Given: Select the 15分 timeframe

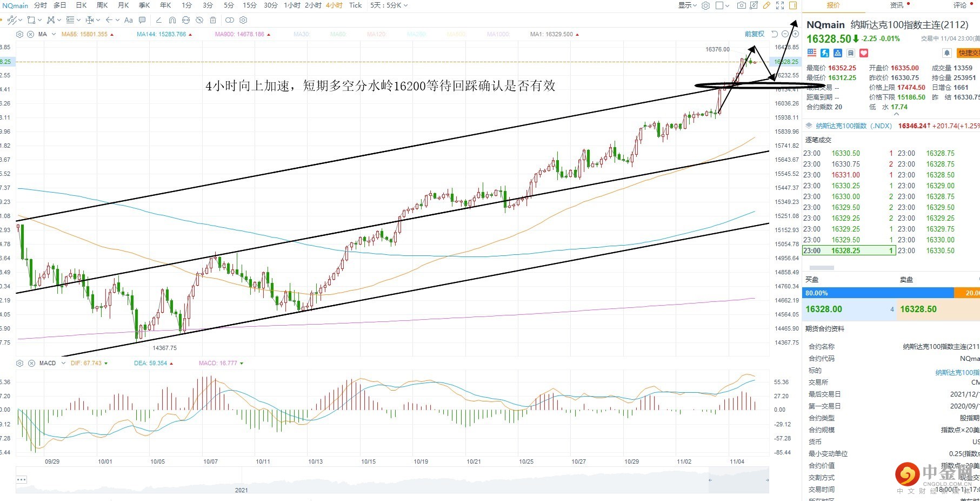Looking at the screenshot, I should coord(250,5).
